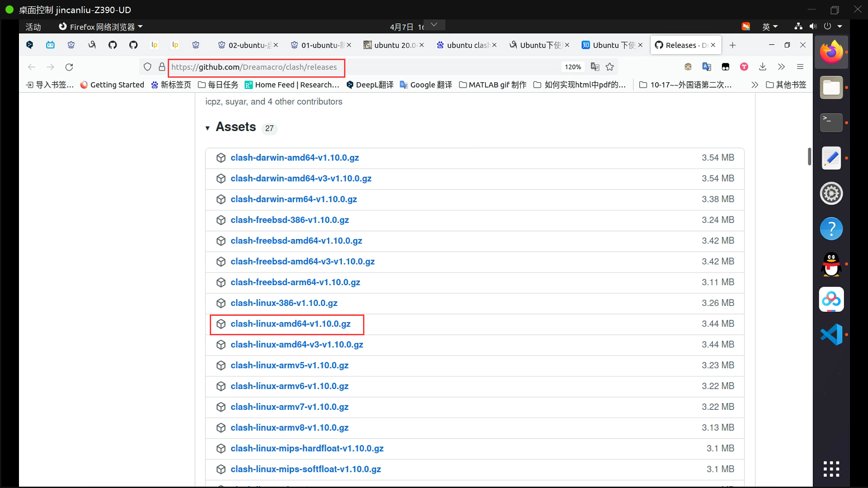
Task: Click the page translate icon in address bar
Action: 595,67
